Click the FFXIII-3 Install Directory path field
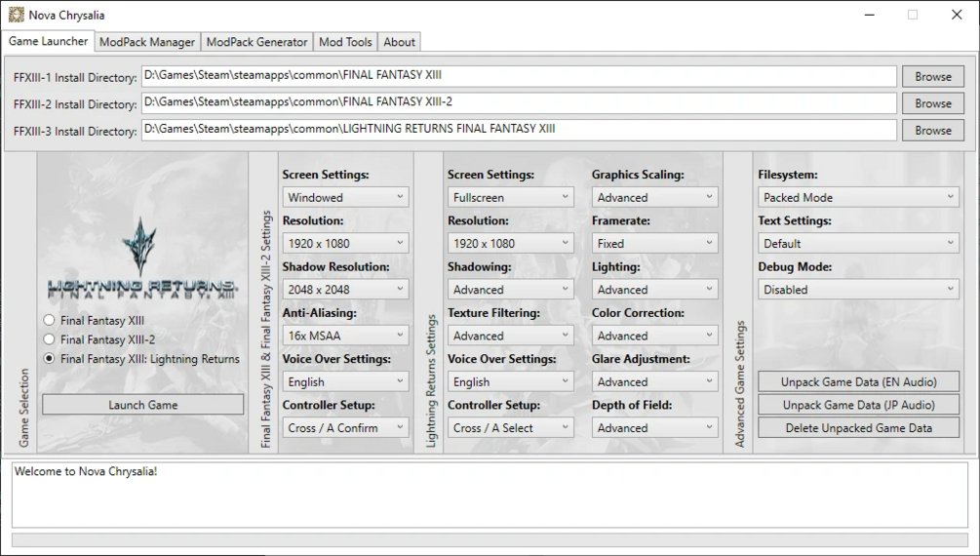The width and height of the screenshot is (980, 556). pyautogui.click(x=519, y=130)
